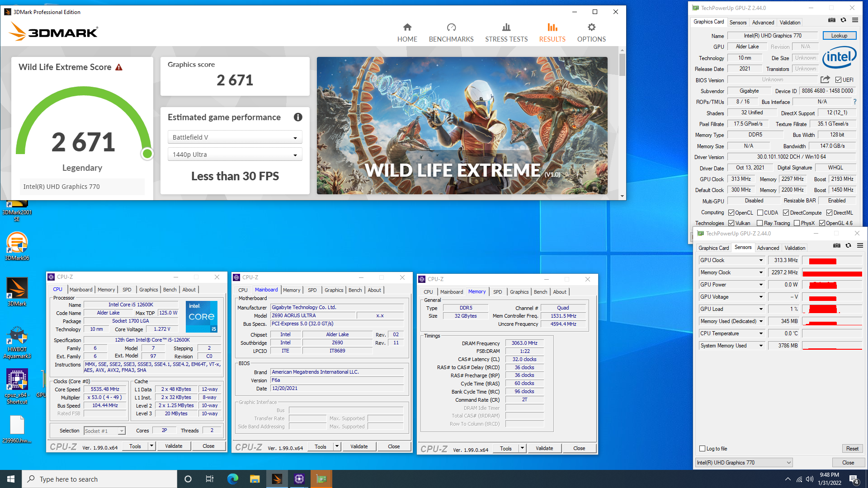This screenshot has width=868, height=488.
Task: Open the Socket #1 selection dropdown in CPU-Z
Action: pyautogui.click(x=104, y=431)
